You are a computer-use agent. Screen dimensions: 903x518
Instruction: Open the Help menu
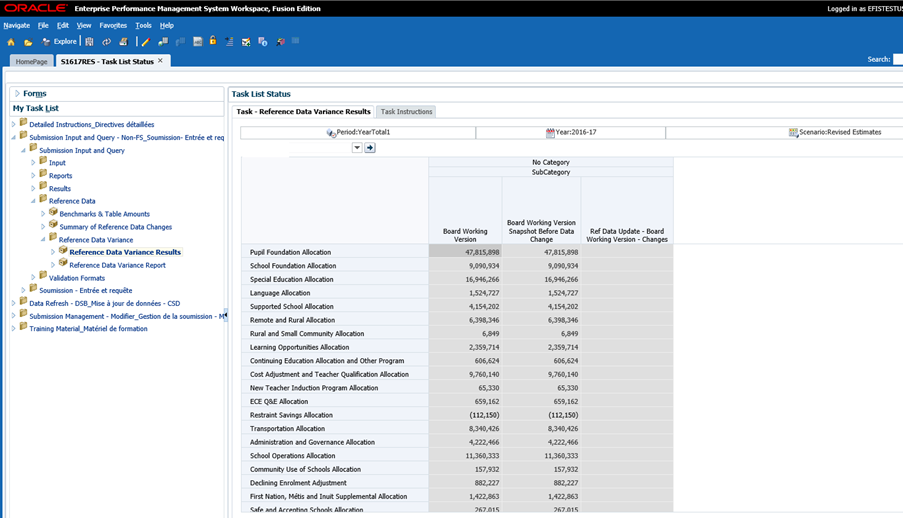[167, 25]
